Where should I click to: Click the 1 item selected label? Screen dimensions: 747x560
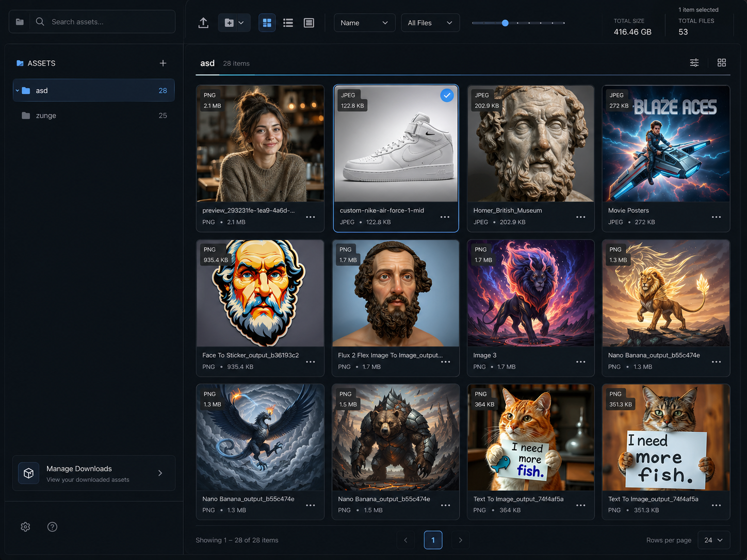[699, 10]
